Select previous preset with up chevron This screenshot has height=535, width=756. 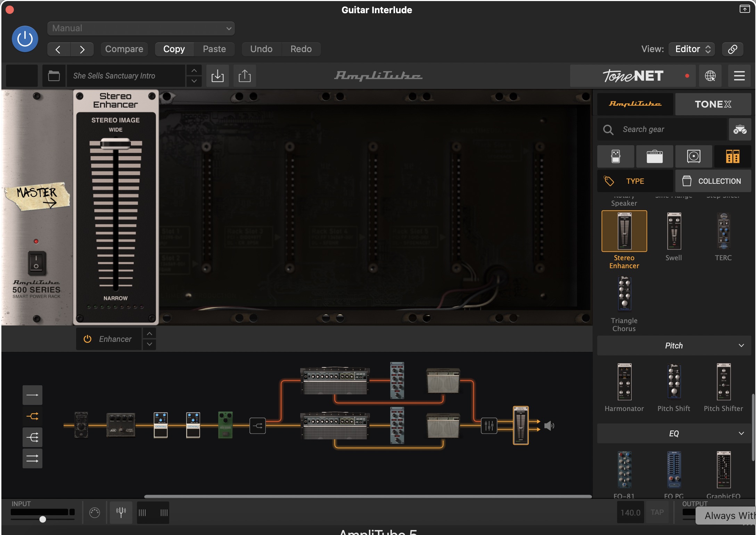pos(194,71)
